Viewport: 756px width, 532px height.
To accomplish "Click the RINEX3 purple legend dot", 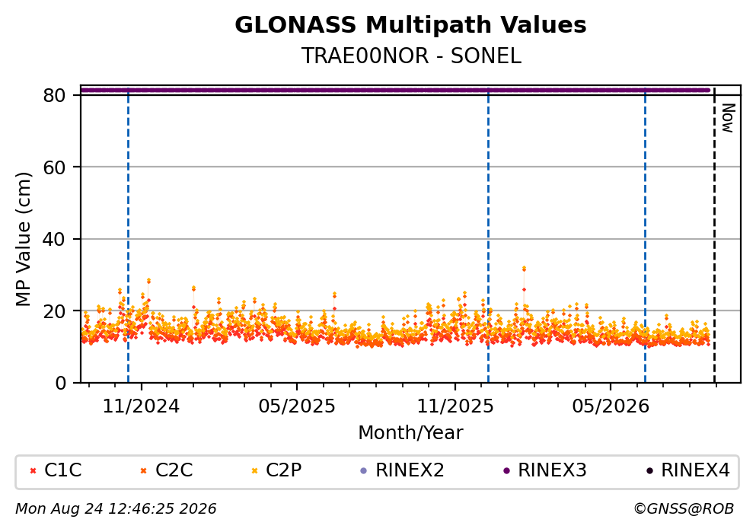I will tap(506, 471).
